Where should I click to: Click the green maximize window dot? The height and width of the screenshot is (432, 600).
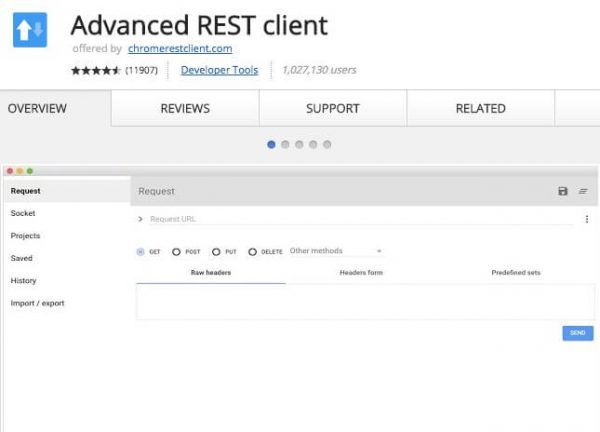pos(30,171)
